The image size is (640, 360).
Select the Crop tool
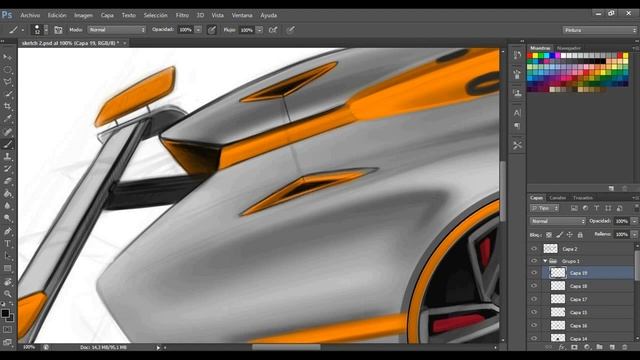[x=7, y=106]
